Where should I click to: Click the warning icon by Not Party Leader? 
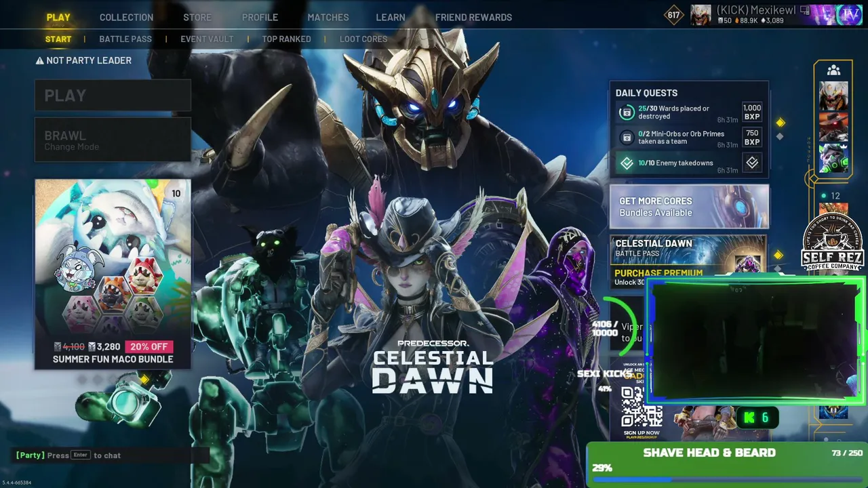[40, 60]
